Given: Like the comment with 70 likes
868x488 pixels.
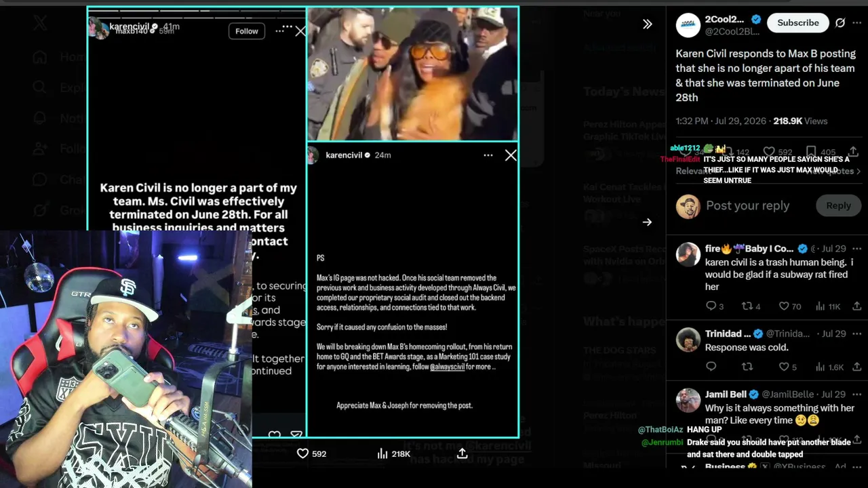Looking at the screenshot, I should click(x=784, y=306).
